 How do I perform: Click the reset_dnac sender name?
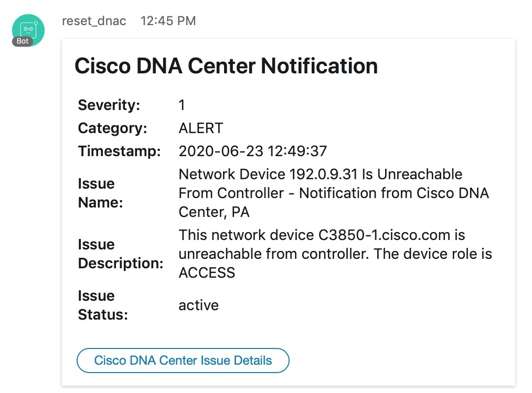pos(94,21)
